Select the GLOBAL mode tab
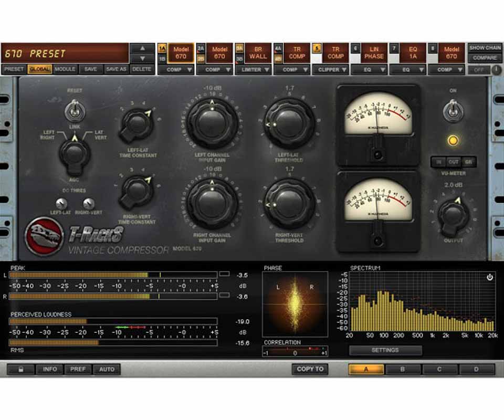 point(39,69)
